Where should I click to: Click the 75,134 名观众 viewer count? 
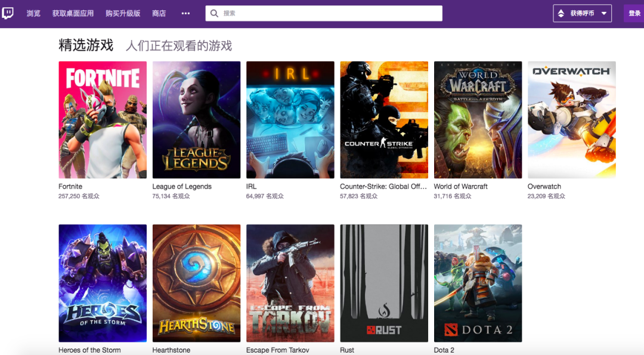[x=171, y=196]
